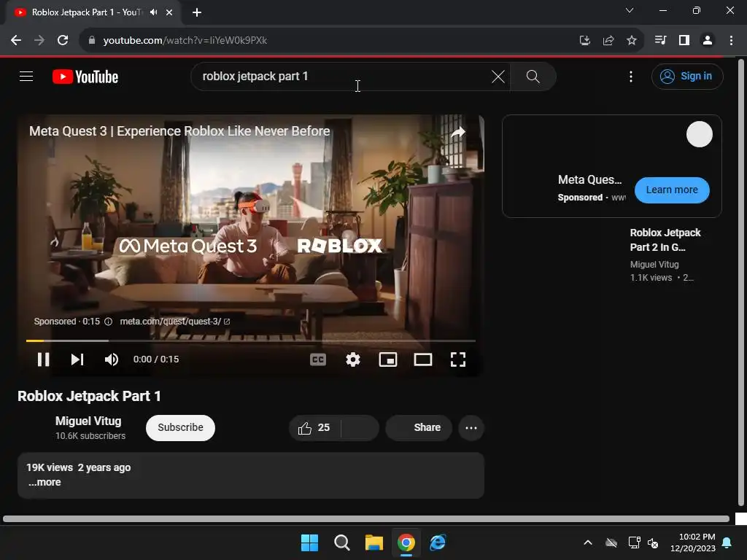Go to the YouTube home logo
The height and width of the screenshot is (560, 747).
click(85, 77)
